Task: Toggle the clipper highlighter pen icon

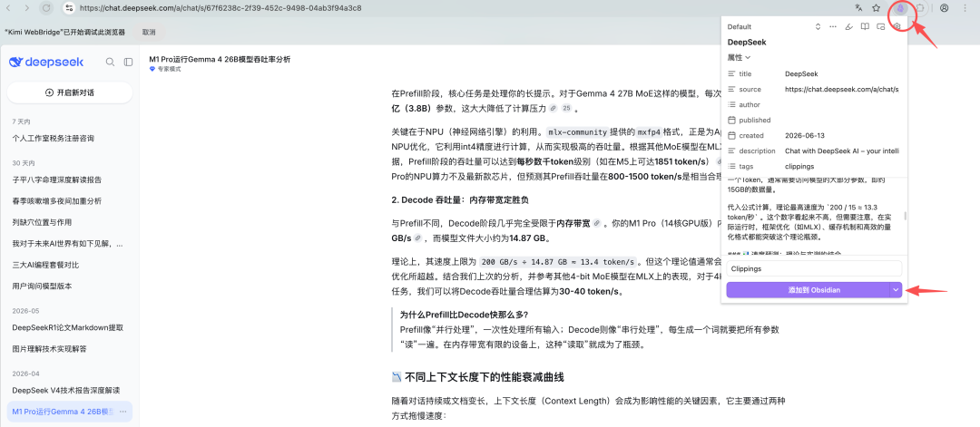Action: click(x=848, y=27)
